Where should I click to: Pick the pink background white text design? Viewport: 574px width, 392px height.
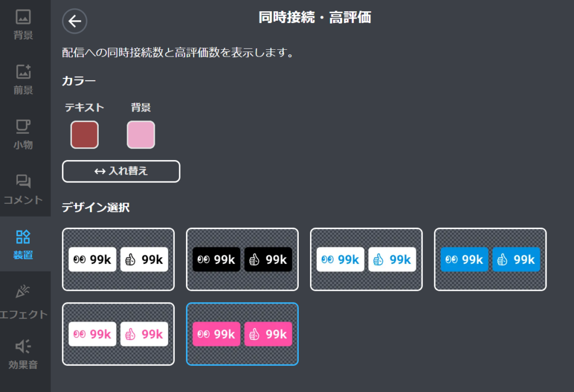[242, 334]
